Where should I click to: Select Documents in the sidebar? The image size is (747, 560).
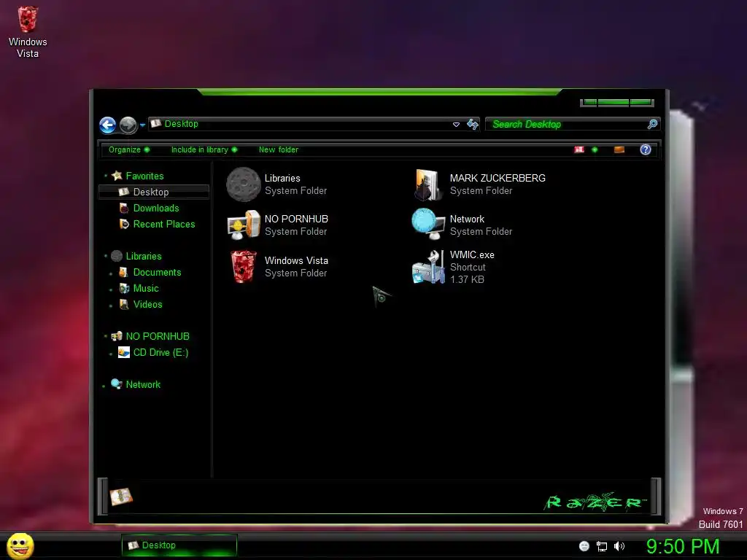click(158, 273)
